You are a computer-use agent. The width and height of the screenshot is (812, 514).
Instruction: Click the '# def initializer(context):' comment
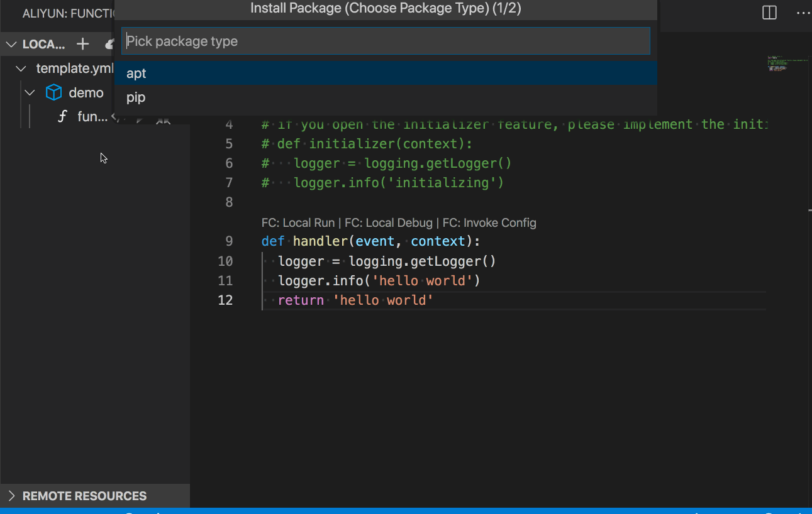coord(367,144)
